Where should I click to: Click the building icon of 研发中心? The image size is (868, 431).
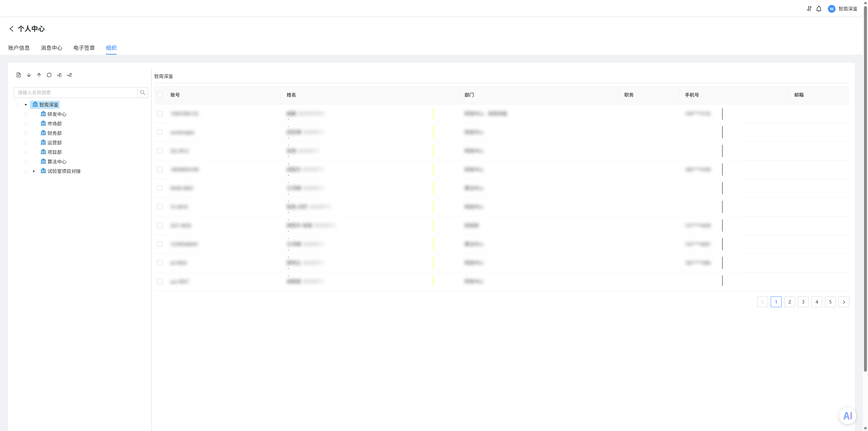point(43,114)
